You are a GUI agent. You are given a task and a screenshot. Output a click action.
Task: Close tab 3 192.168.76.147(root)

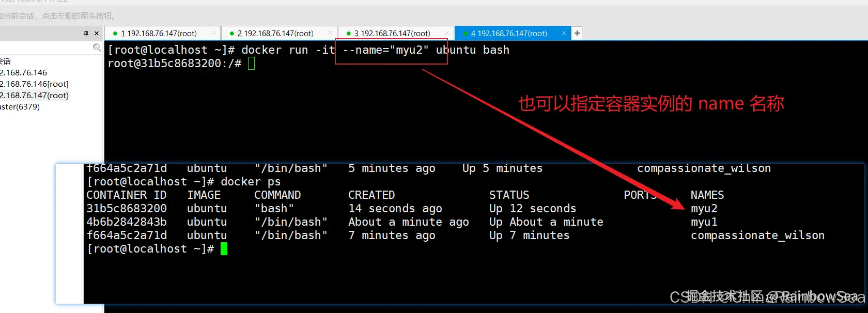pos(447,33)
